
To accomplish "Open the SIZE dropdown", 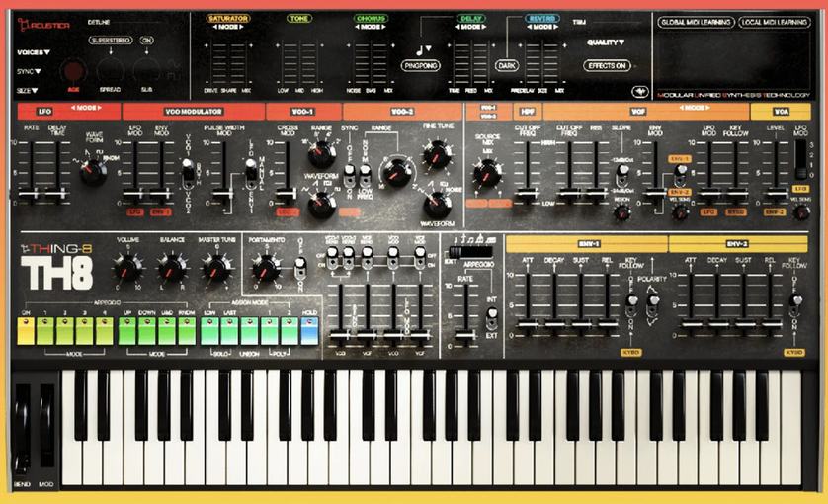I will point(27,90).
